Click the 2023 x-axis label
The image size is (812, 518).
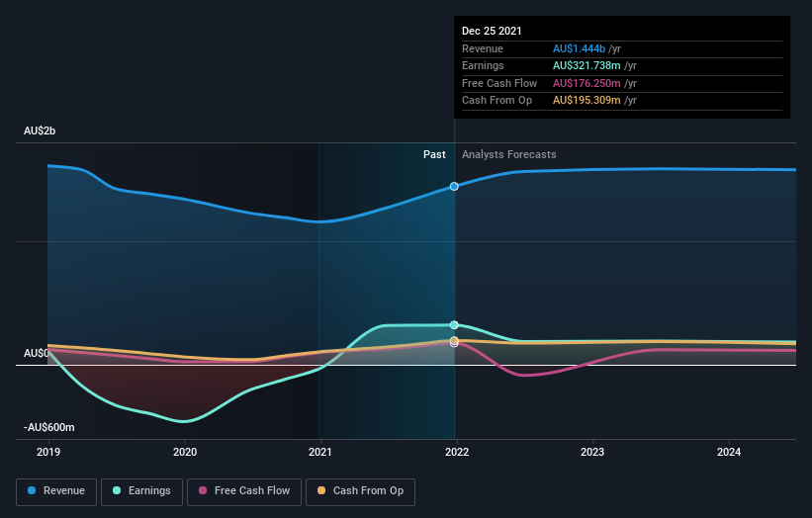pyautogui.click(x=592, y=452)
